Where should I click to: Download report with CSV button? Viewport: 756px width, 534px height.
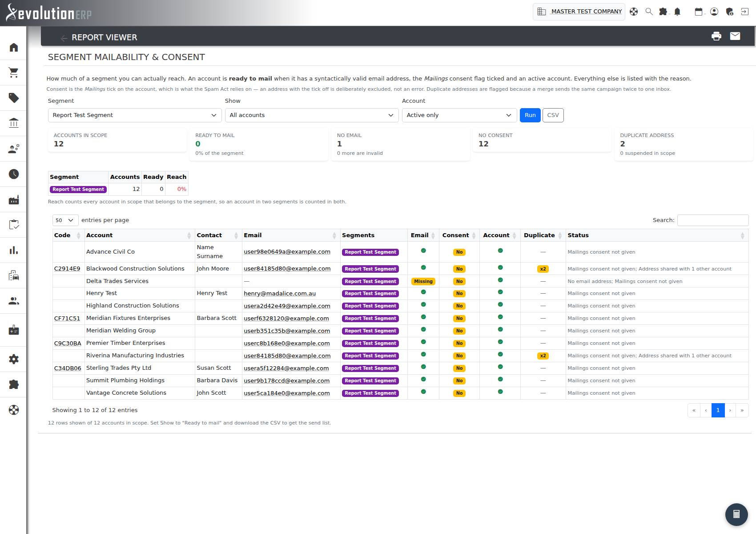[553, 115]
